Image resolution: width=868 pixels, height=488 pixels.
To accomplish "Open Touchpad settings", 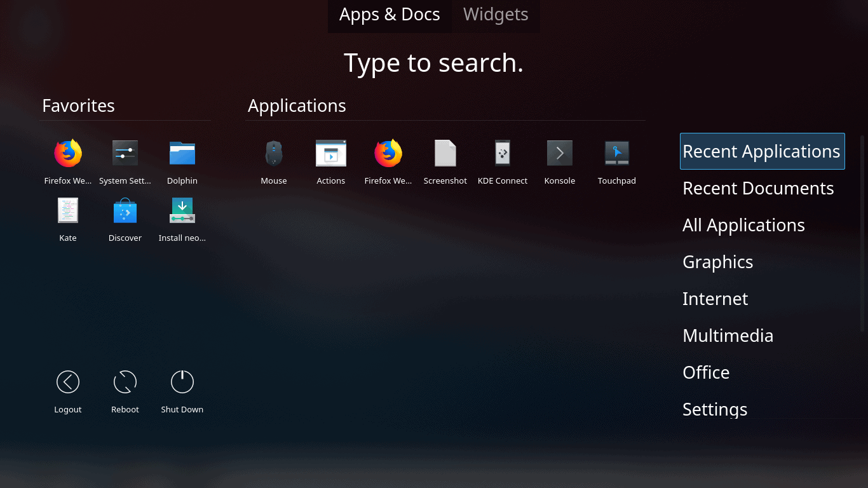I will 617,154.
